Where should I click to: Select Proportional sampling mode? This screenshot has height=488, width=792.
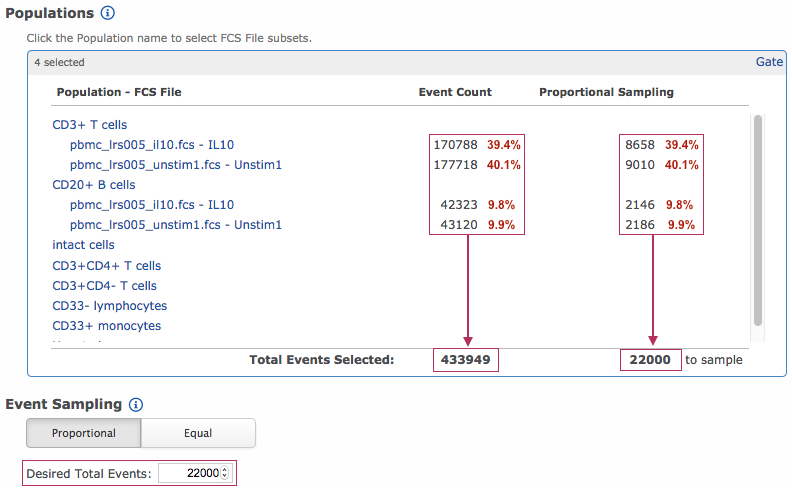[x=84, y=433]
